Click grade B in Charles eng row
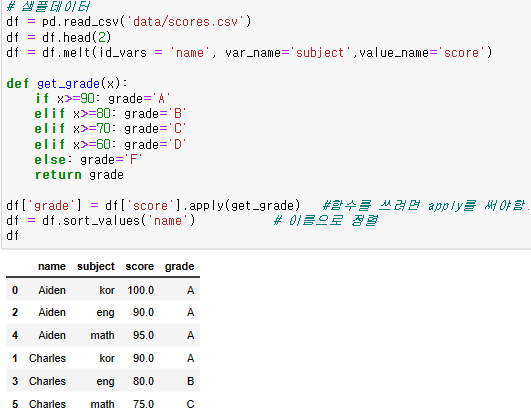 190,381
